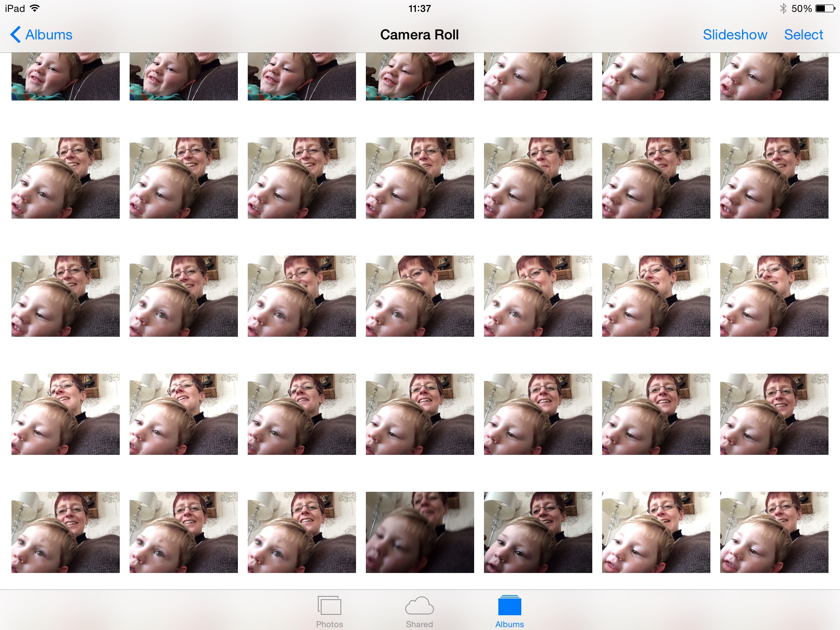Tap the battery indicator icon
The width and height of the screenshot is (840, 630).
[x=825, y=8]
